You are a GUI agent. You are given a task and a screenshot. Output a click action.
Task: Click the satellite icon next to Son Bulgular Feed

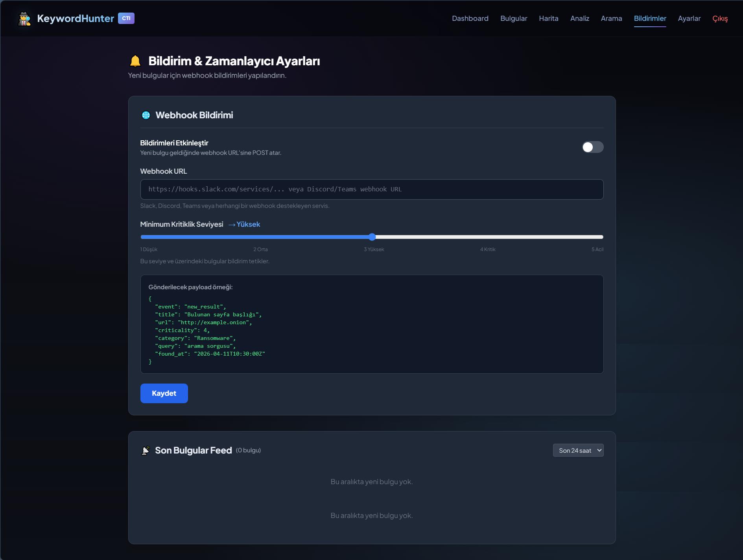[x=146, y=450]
